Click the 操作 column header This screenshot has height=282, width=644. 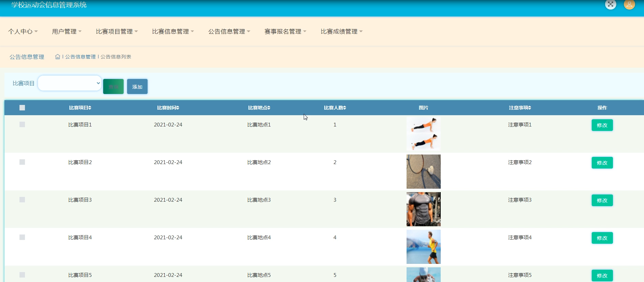point(602,108)
